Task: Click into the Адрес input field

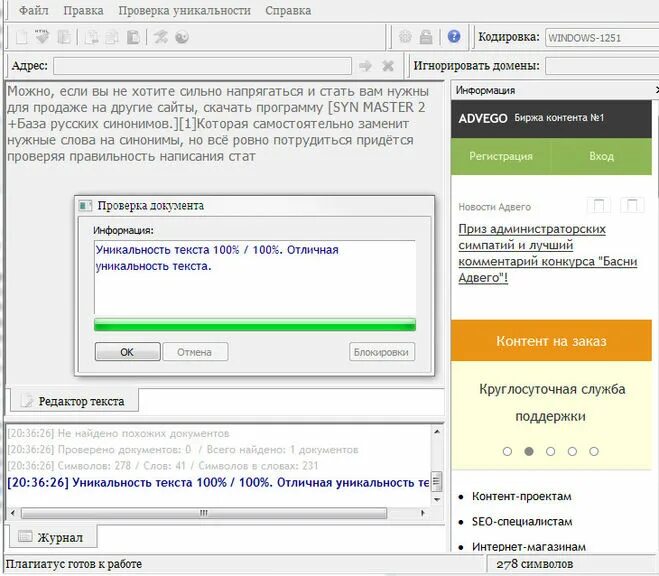Action: click(202, 66)
